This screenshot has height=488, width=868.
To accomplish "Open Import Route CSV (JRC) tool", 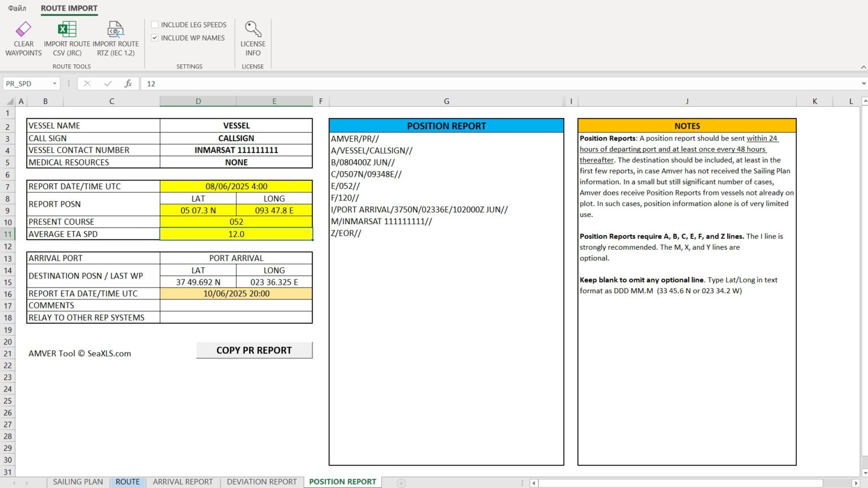I will point(67,37).
